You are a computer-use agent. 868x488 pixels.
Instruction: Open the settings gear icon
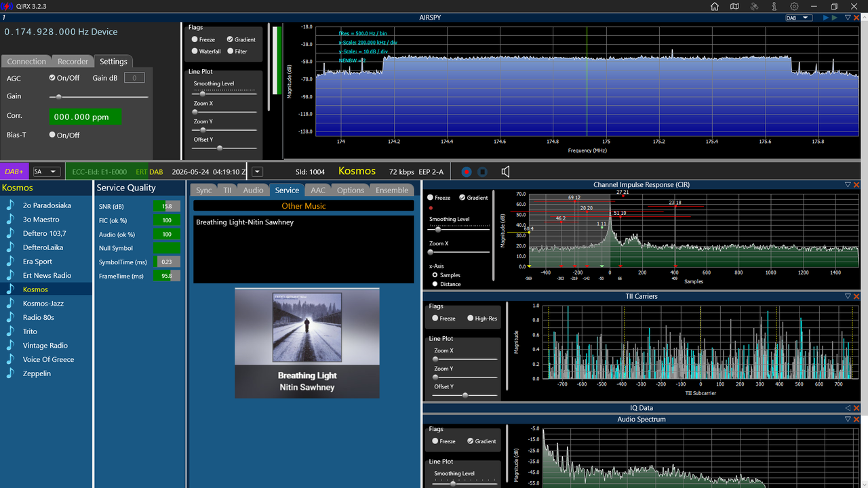794,6
